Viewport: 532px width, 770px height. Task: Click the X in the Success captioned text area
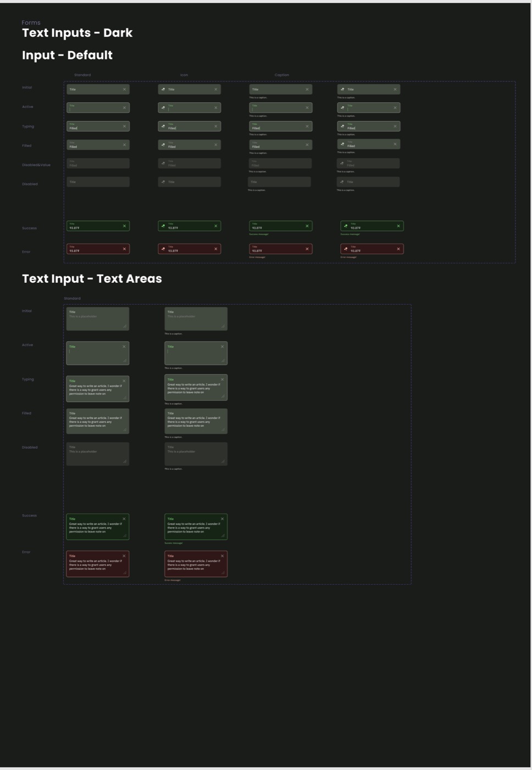[222, 519]
